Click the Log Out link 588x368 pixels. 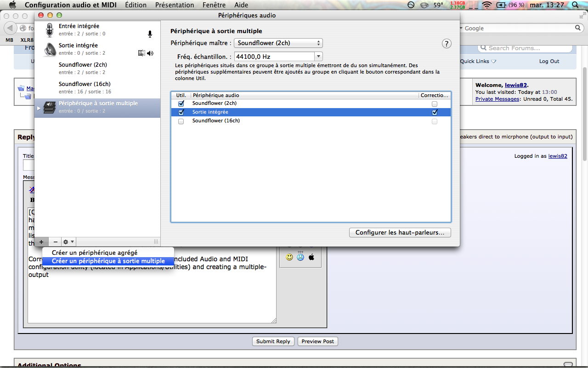[549, 61]
